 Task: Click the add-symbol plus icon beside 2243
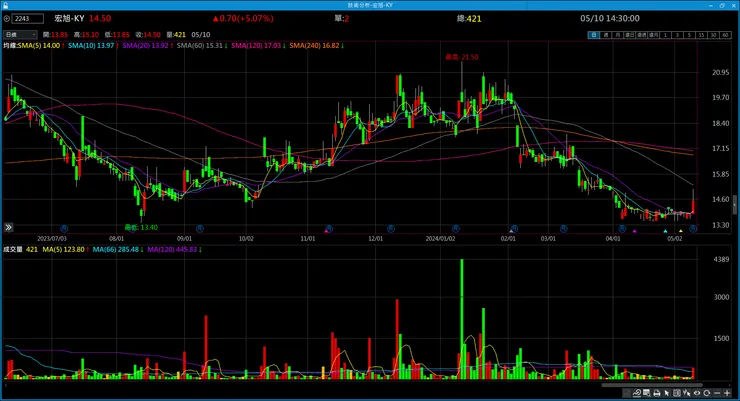pos(7,19)
